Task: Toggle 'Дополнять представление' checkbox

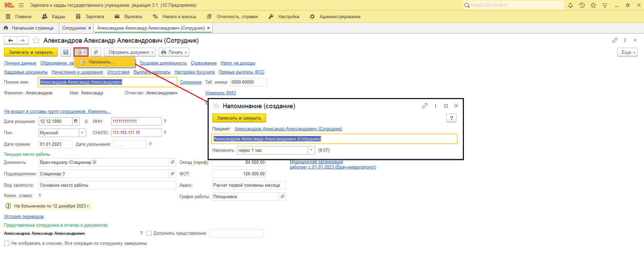Action: pos(149,233)
